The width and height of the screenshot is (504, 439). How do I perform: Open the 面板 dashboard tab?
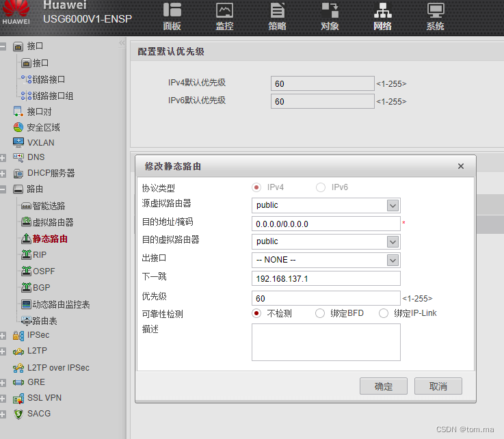click(x=172, y=16)
